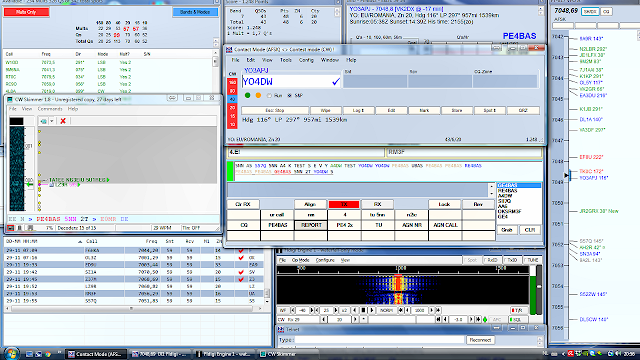Click the Wipe button
Viewport: 640px width, 360px height.
pyautogui.click(x=325, y=110)
